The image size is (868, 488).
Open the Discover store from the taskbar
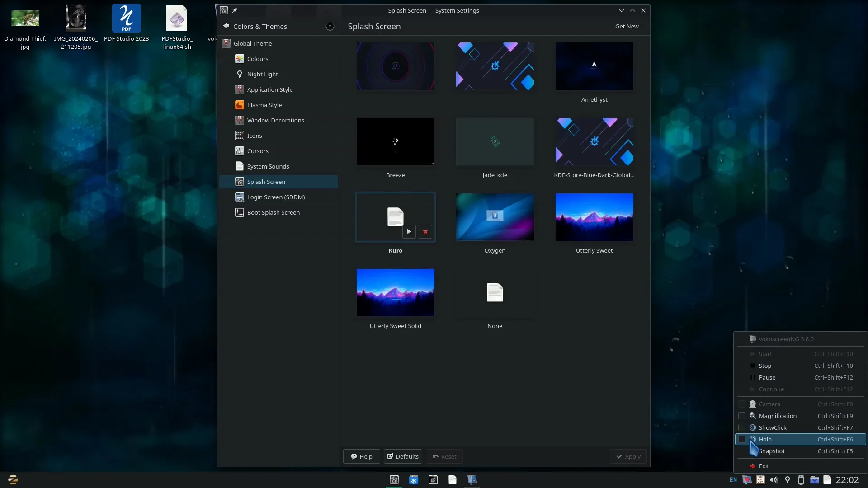tap(413, 480)
